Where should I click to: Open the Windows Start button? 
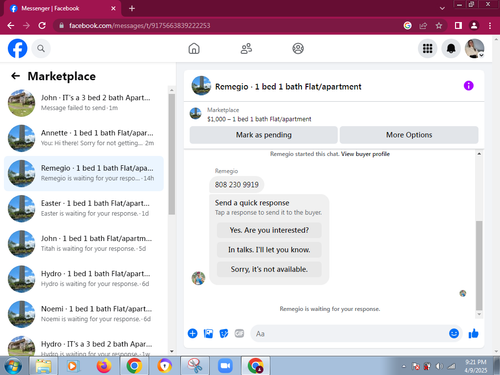click(x=13, y=366)
